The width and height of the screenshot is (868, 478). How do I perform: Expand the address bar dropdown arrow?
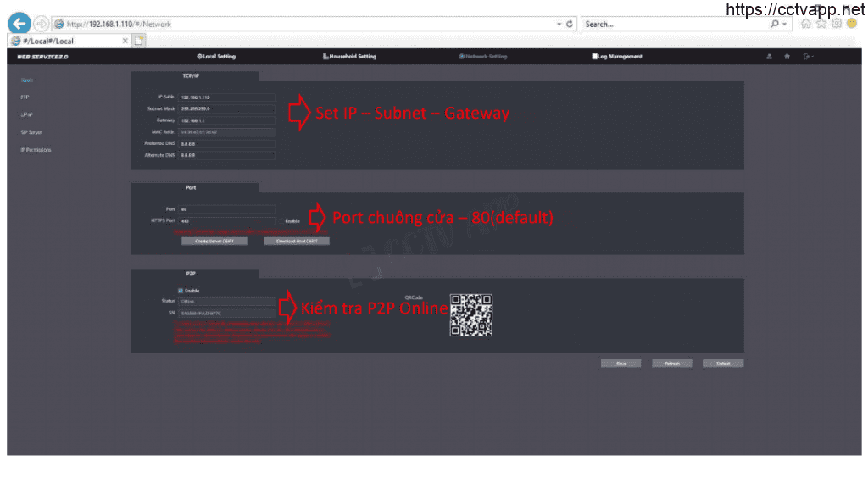click(x=559, y=24)
